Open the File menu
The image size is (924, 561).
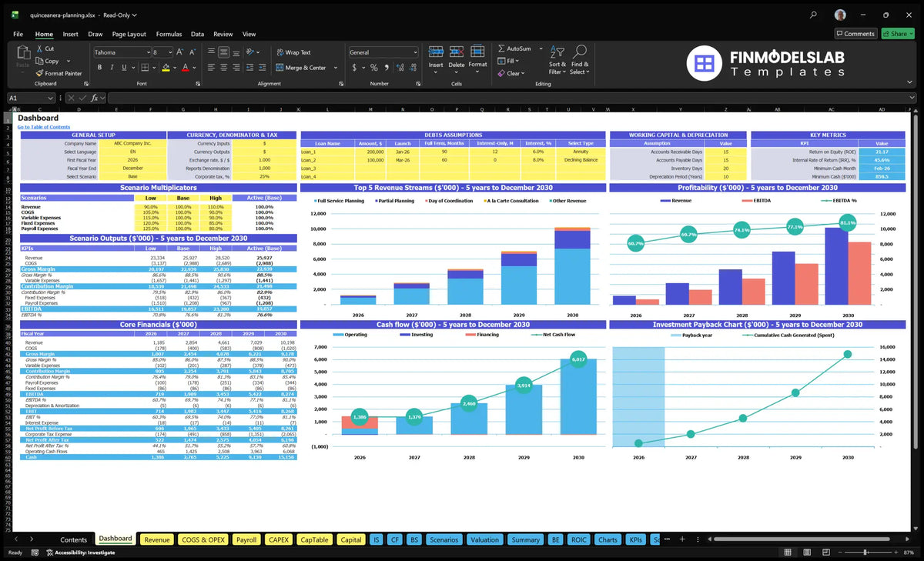[x=18, y=34]
